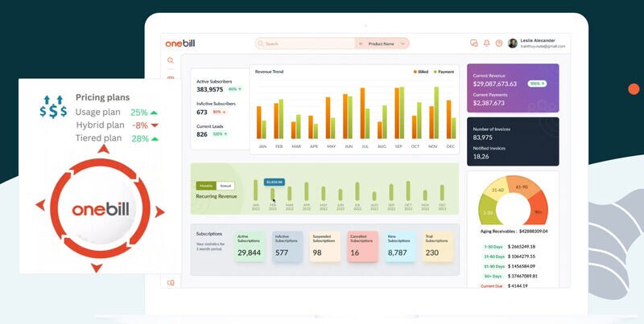Expand the 80% Active Subscribers badge
644x324 pixels.
(x=235, y=89)
